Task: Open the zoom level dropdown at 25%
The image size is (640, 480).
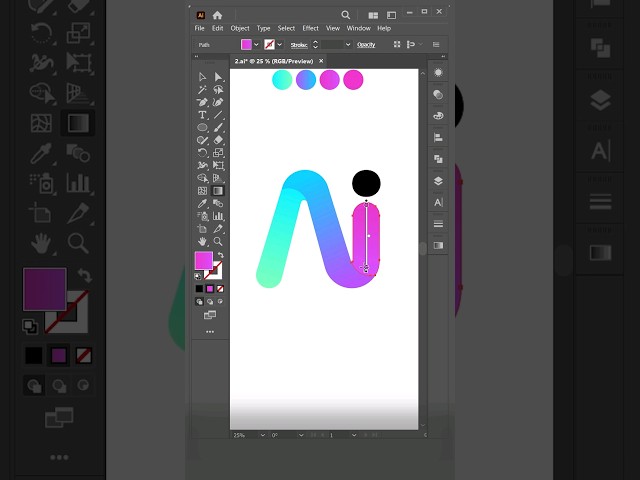Action: [262, 435]
